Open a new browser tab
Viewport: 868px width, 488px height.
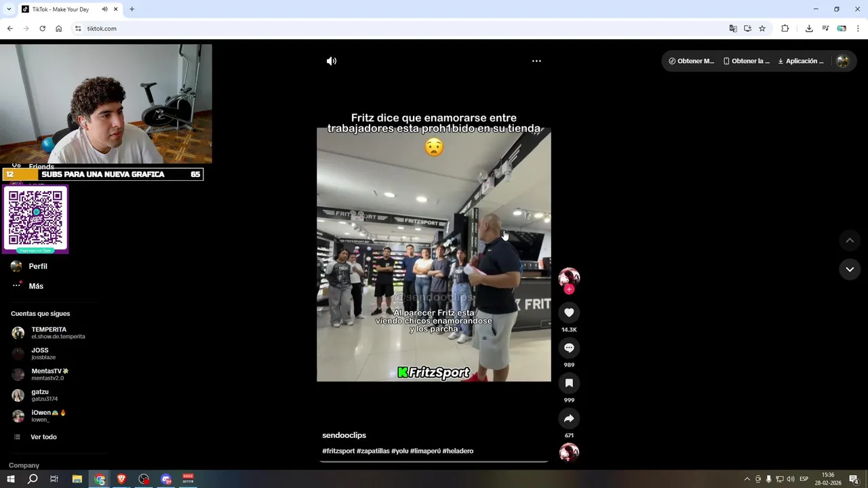(x=132, y=9)
